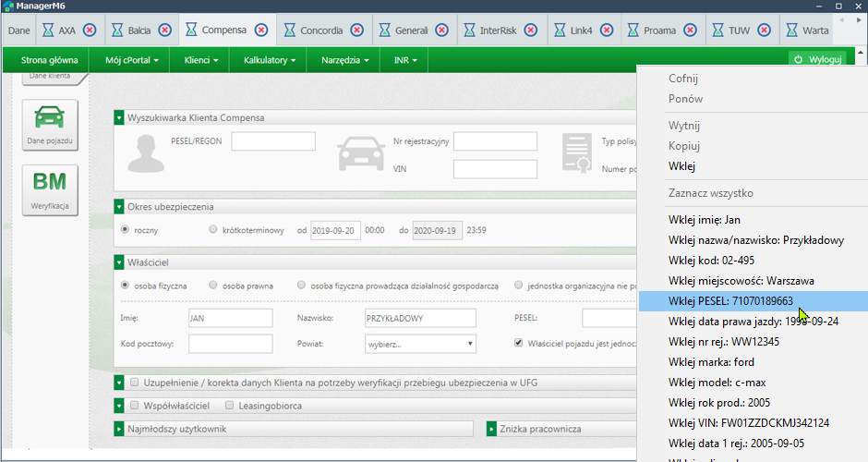Image resolution: width=868 pixels, height=462 pixels.
Task: Click the hourglass icon on the AXA tab
Action: 48,30
